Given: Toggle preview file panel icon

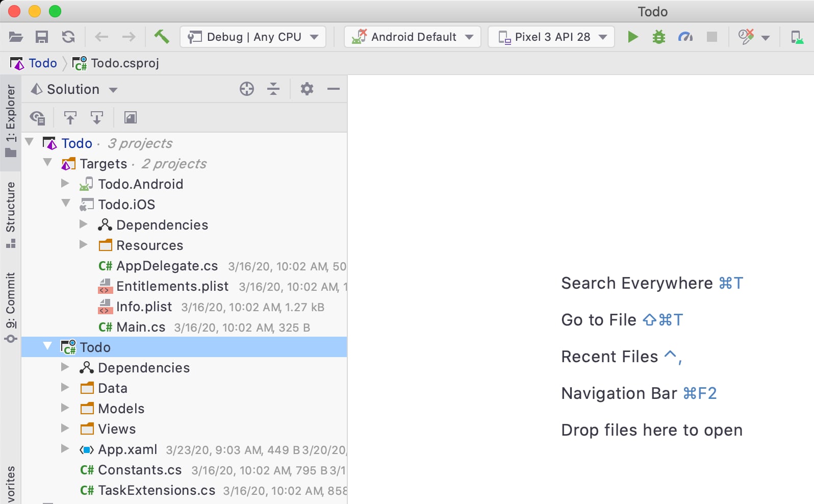Looking at the screenshot, I should click(x=131, y=118).
